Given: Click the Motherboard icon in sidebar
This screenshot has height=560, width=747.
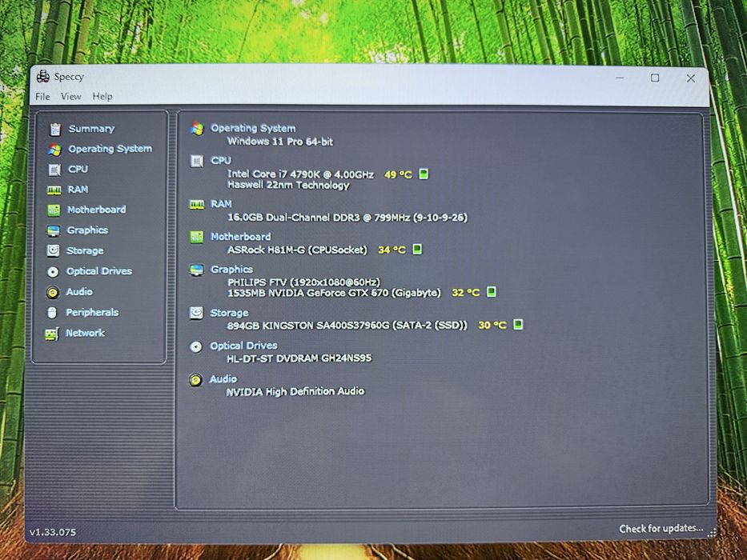Looking at the screenshot, I should (x=54, y=210).
